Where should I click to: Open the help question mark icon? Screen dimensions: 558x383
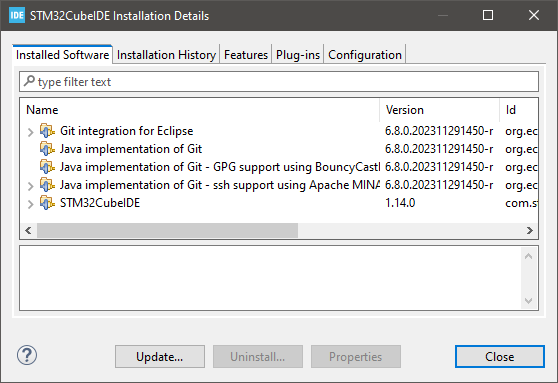click(27, 355)
